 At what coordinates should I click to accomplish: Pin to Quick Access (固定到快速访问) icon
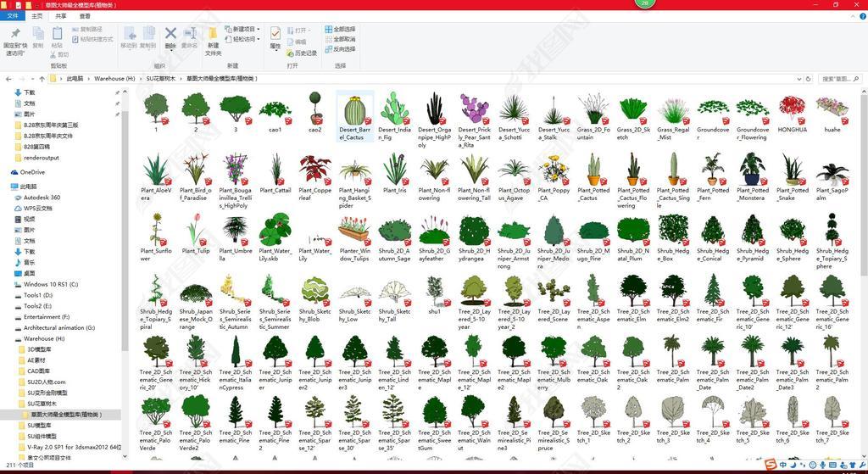14,38
